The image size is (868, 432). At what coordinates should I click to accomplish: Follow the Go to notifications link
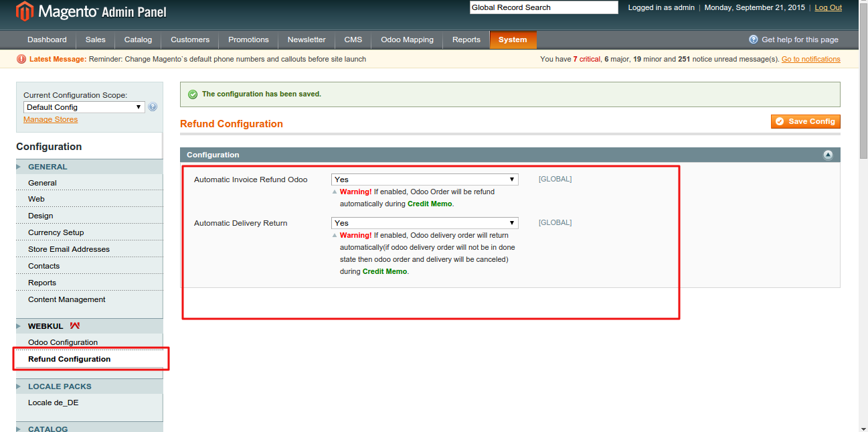click(x=810, y=59)
